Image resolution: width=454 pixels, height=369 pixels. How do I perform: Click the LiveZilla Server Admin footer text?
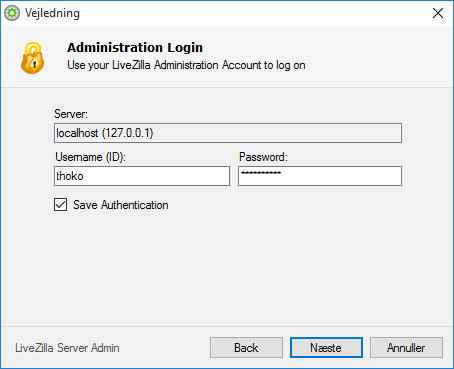click(x=67, y=348)
